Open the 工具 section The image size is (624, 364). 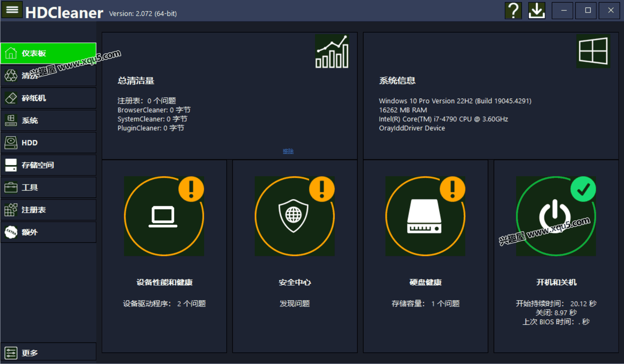click(48, 187)
